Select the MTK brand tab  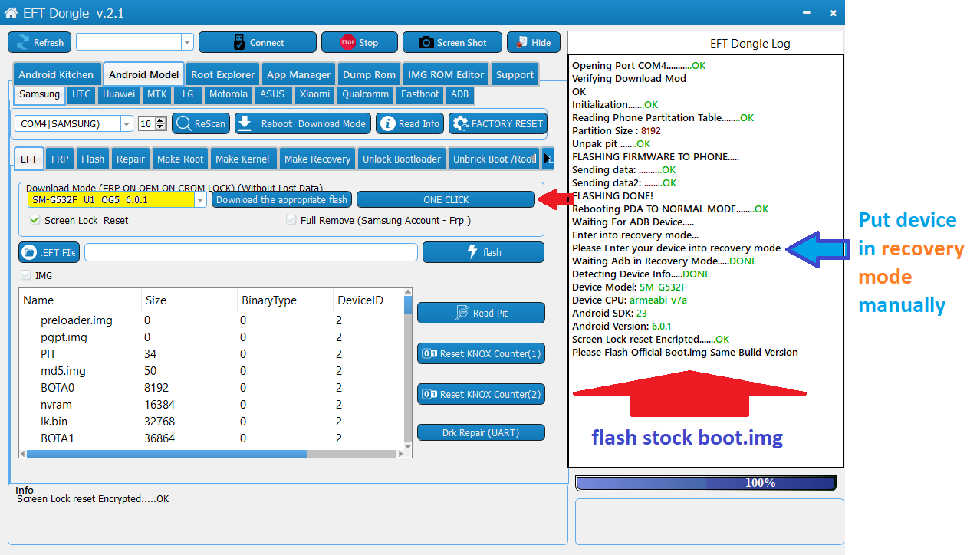pos(156,94)
